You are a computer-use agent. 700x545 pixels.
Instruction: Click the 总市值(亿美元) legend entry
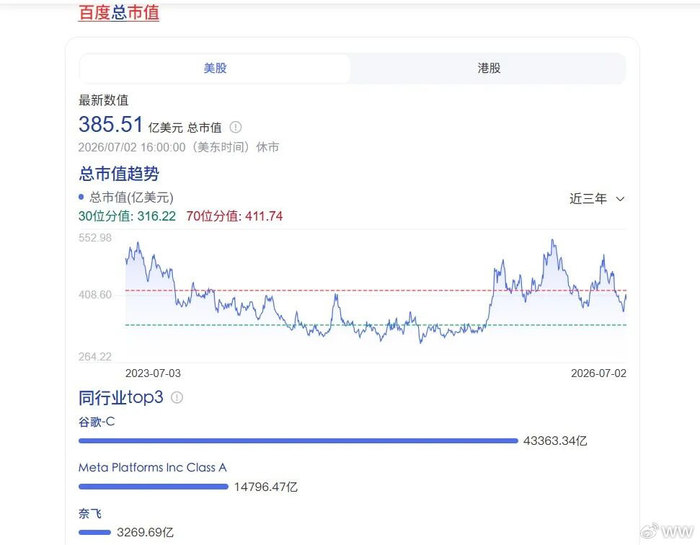click(126, 197)
